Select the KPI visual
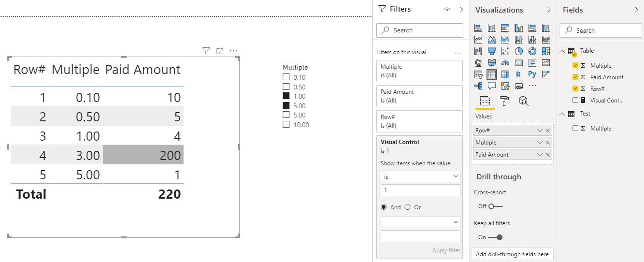Image resolution: width=644 pixels, height=262 pixels. 546,63
